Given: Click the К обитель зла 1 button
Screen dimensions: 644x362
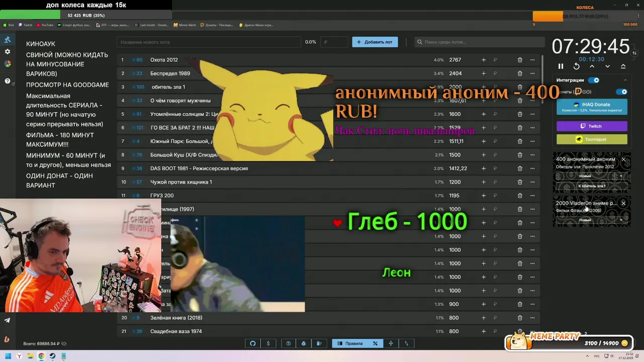Looking at the screenshot, I should pos(592,186).
